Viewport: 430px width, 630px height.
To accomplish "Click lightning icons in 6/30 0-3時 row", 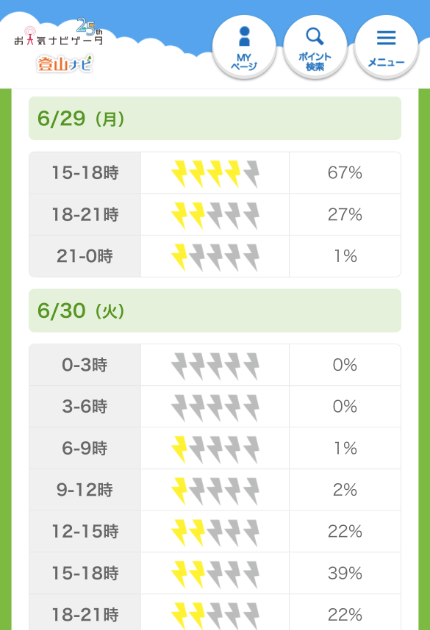I will [x=215, y=365].
